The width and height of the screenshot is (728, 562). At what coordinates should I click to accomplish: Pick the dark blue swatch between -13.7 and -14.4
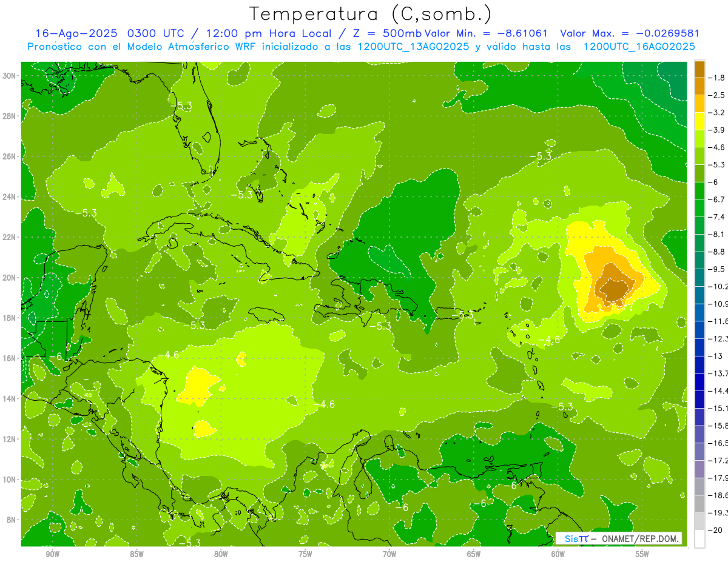[699, 382]
